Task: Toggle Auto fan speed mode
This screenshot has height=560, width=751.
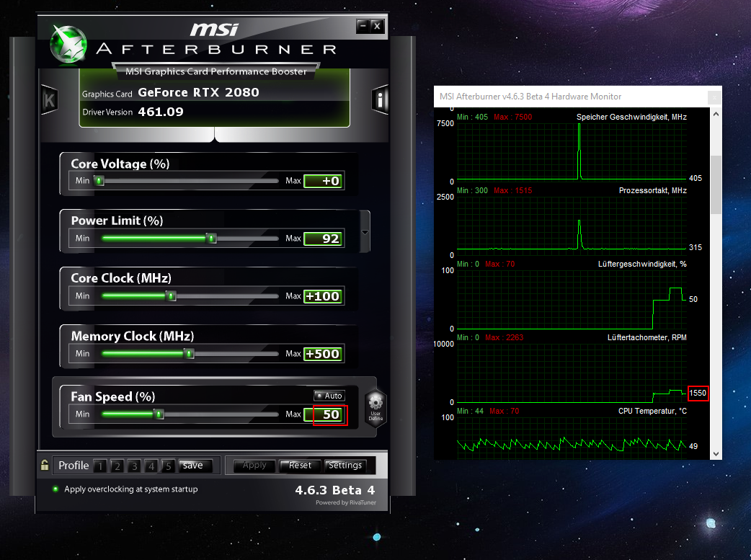Action: (329, 396)
